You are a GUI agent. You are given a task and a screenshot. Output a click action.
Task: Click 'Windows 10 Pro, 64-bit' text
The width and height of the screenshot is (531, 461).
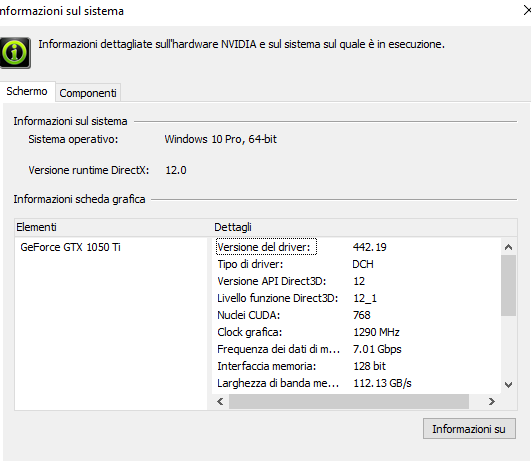220,139
